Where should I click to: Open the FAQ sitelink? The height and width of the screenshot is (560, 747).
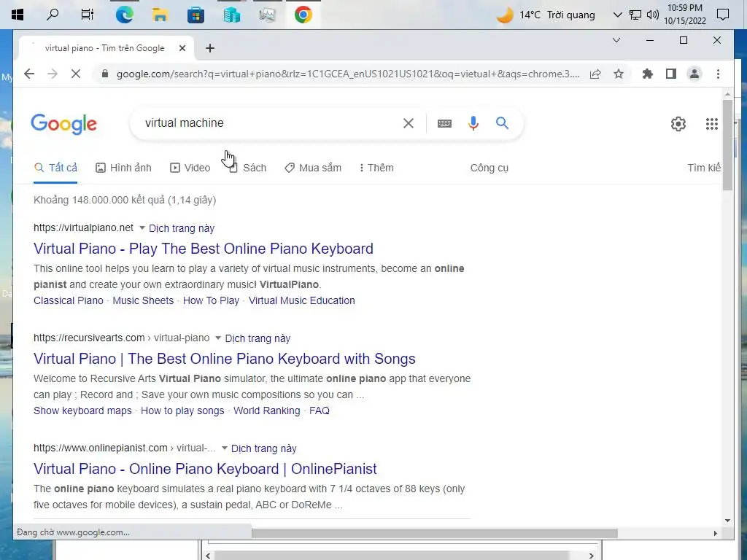click(320, 411)
